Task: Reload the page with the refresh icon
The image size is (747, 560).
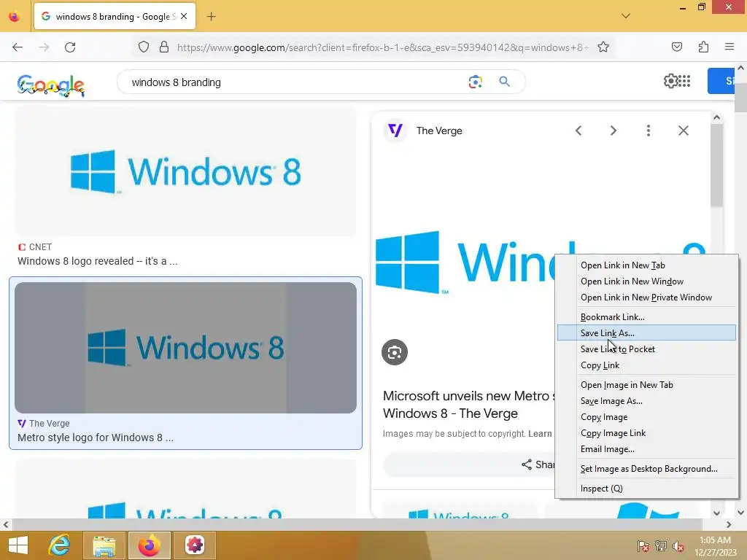Action: 70,47
